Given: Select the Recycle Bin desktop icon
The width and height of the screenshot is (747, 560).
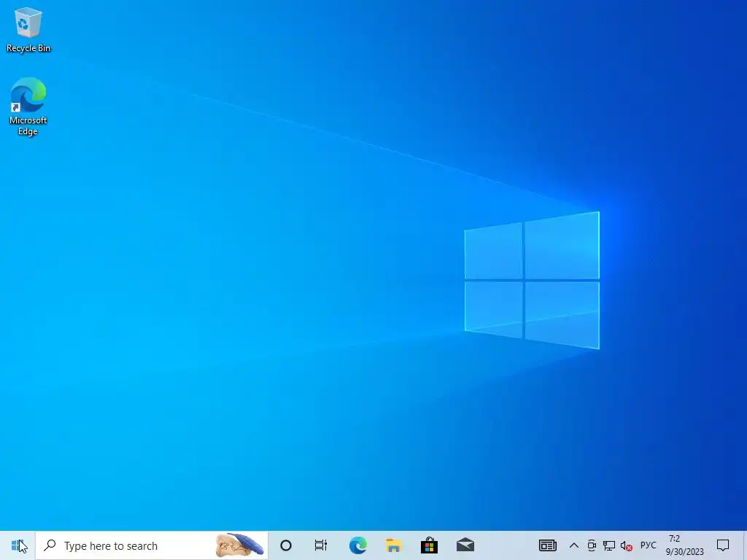Looking at the screenshot, I should 28,29.
